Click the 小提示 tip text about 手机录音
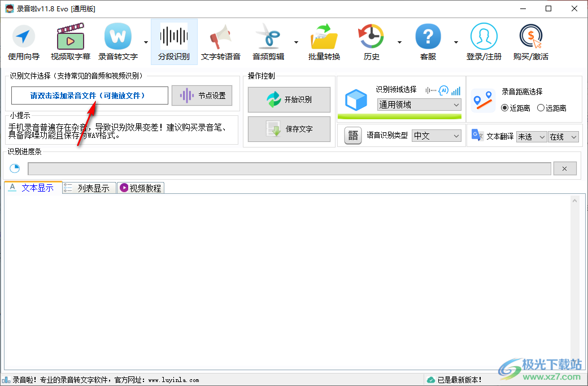This screenshot has height=386, width=588. click(x=117, y=131)
